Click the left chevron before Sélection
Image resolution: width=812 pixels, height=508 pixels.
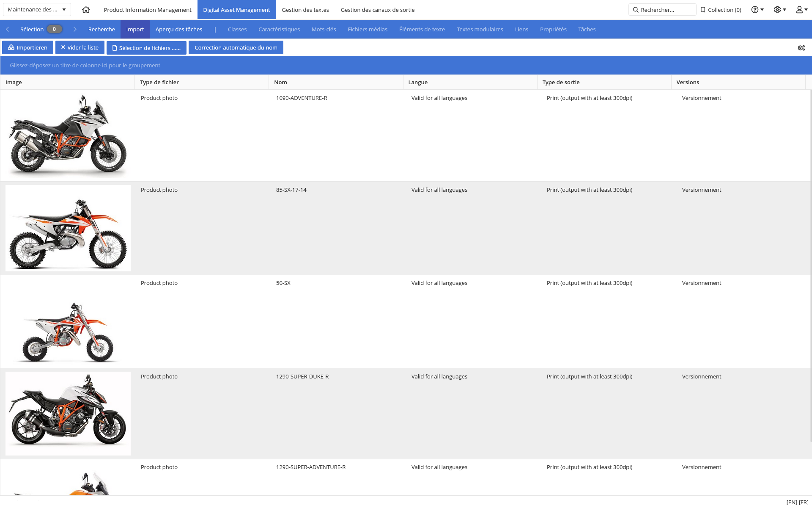pos(8,29)
